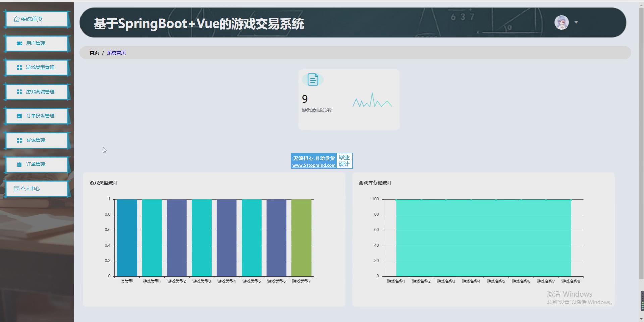Click the 首页 breadcrumb link
Image resolution: width=644 pixels, height=322 pixels.
point(94,53)
